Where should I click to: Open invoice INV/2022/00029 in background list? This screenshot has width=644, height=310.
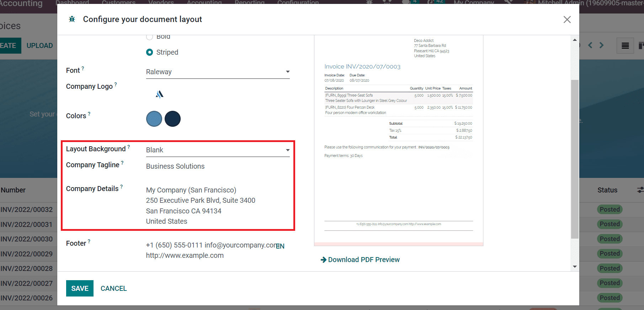pyautogui.click(x=27, y=254)
